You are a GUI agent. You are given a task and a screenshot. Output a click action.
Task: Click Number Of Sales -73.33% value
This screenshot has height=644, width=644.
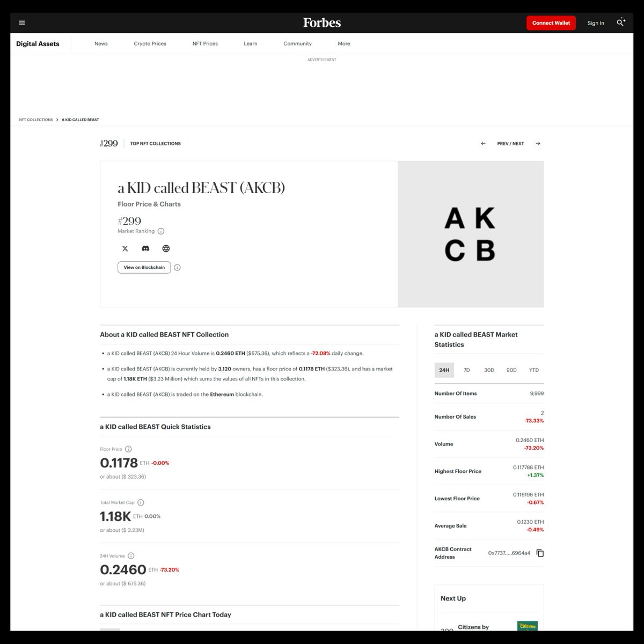[x=534, y=421]
